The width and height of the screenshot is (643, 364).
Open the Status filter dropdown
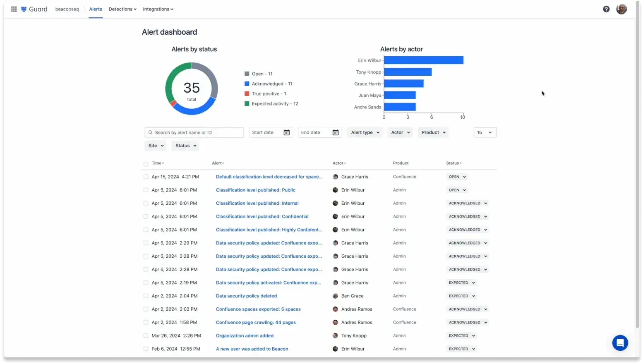click(185, 146)
